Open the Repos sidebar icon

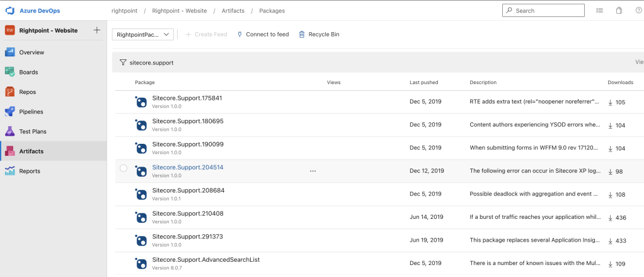click(10, 91)
